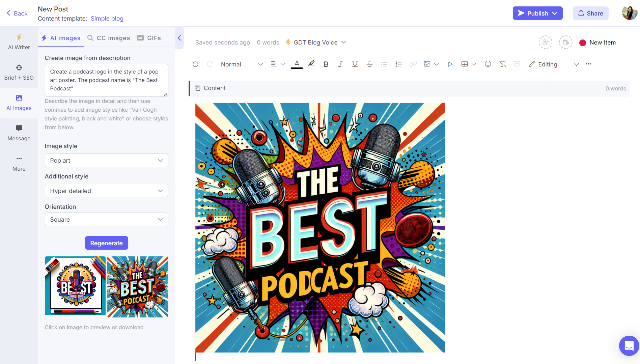
Task: Expand the Image style dropdown
Action: click(106, 161)
